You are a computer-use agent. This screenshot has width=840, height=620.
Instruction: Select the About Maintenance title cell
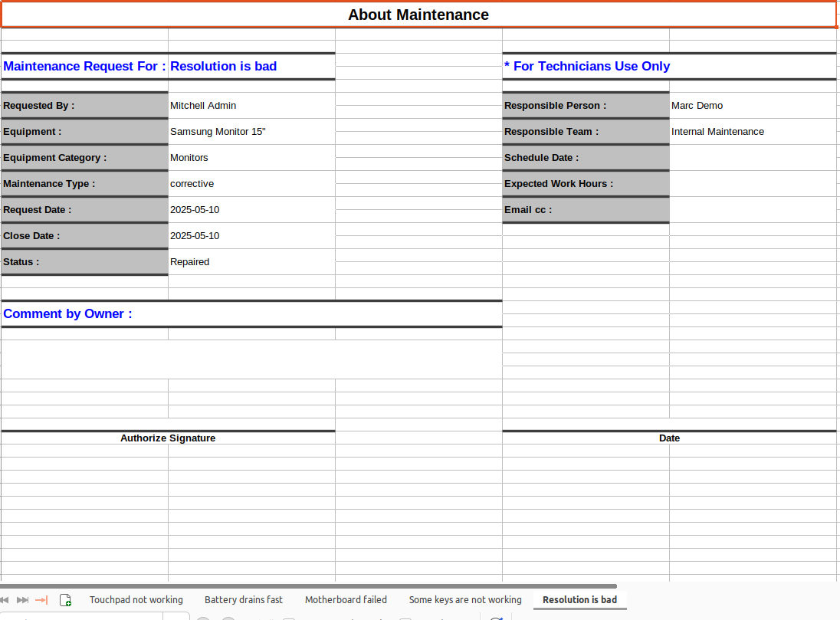418,15
